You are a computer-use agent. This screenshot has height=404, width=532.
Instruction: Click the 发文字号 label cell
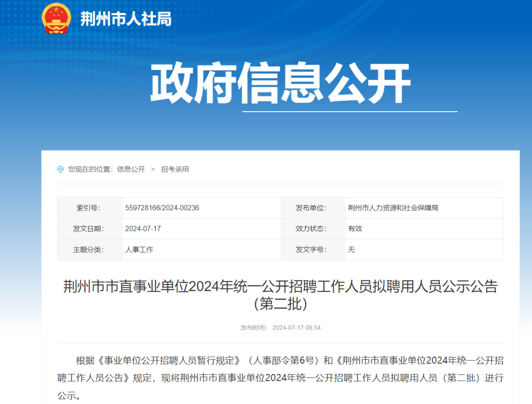[313, 250]
